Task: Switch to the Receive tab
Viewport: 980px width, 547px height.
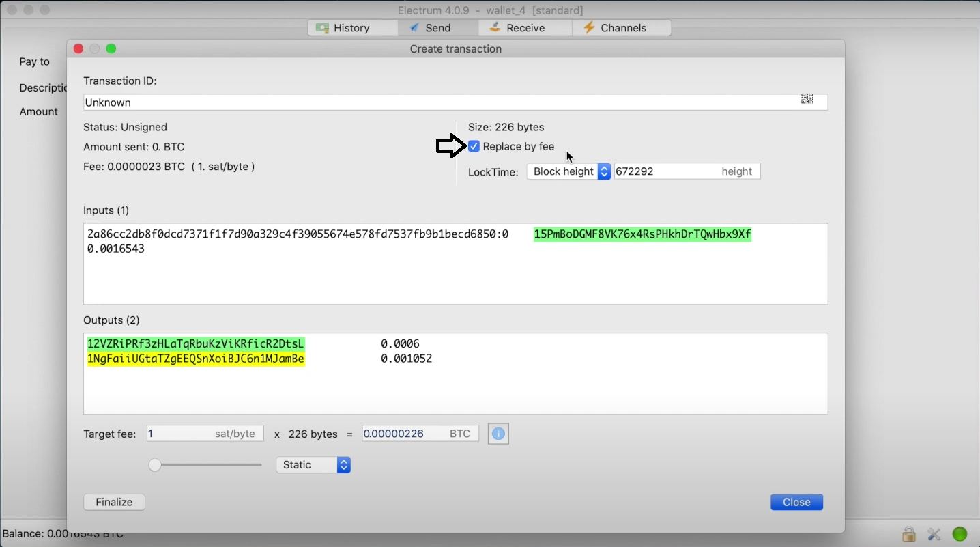Action: [525, 28]
